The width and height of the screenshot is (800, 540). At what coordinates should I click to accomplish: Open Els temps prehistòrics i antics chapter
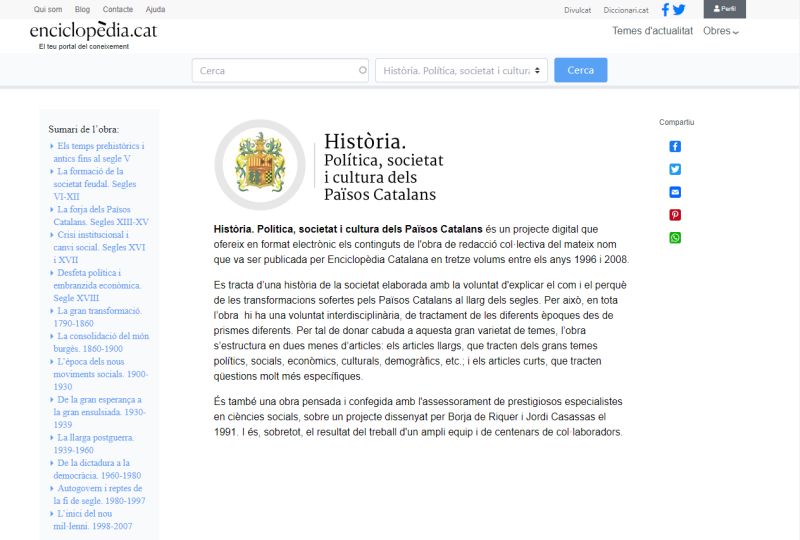99,152
